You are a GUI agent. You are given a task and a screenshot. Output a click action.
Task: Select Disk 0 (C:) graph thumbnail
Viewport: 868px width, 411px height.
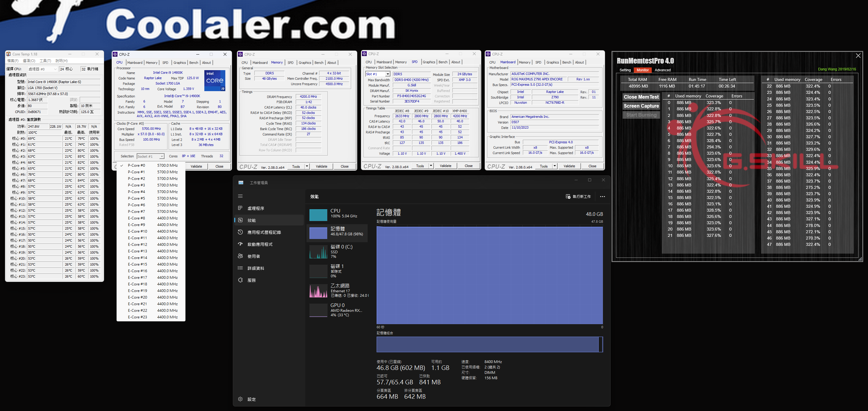point(318,252)
